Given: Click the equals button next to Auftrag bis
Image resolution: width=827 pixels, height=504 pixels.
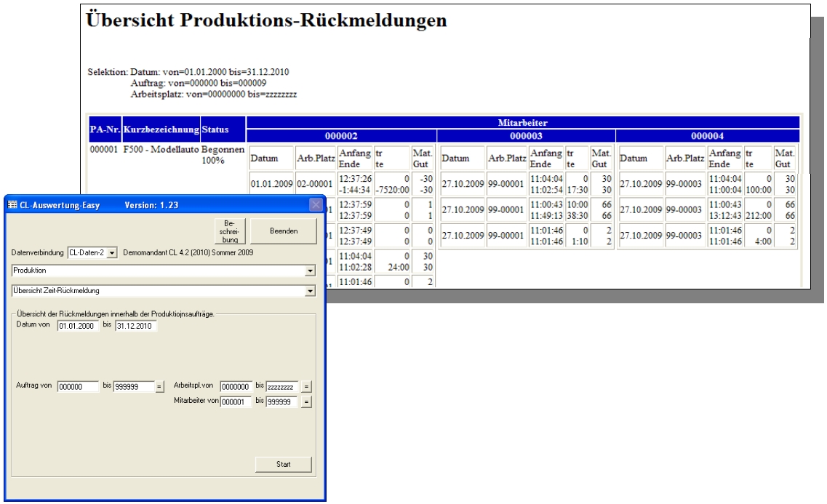Looking at the screenshot, I should click(159, 386).
